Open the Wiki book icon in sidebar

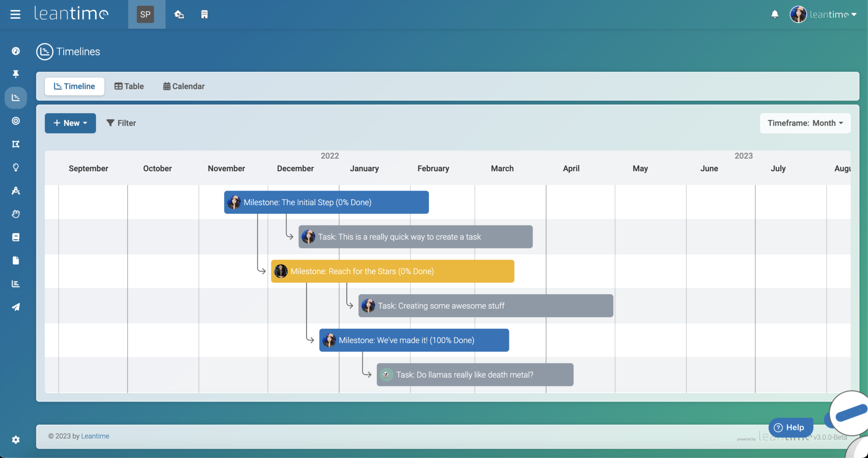click(x=16, y=237)
